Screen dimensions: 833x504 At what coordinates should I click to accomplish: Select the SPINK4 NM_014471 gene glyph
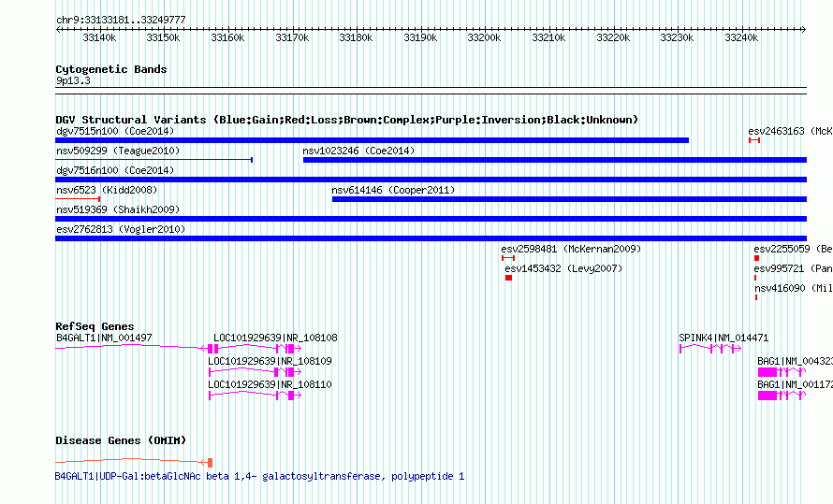click(710, 349)
